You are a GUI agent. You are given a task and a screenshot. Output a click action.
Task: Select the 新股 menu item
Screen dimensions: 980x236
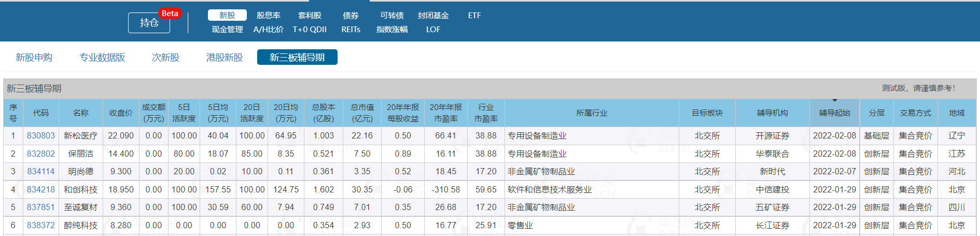pyautogui.click(x=227, y=16)
